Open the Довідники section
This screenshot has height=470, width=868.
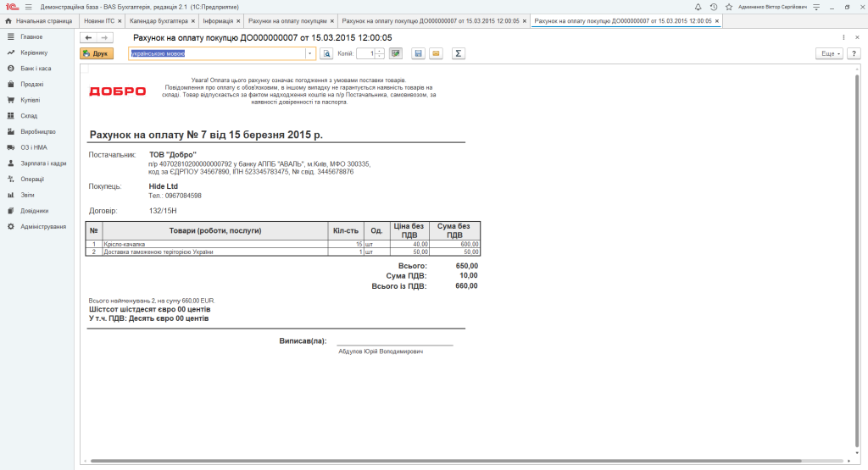click(34, 211)
